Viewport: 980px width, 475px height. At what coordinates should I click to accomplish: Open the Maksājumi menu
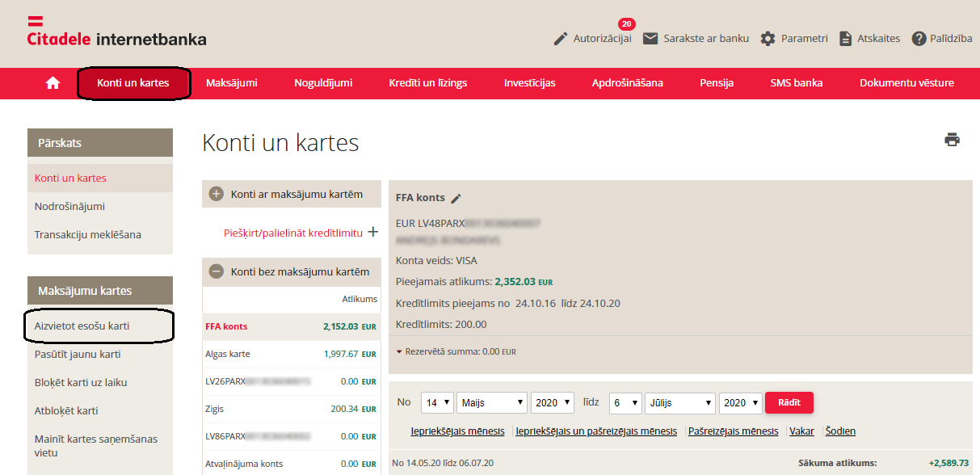(x=232, y=83)
